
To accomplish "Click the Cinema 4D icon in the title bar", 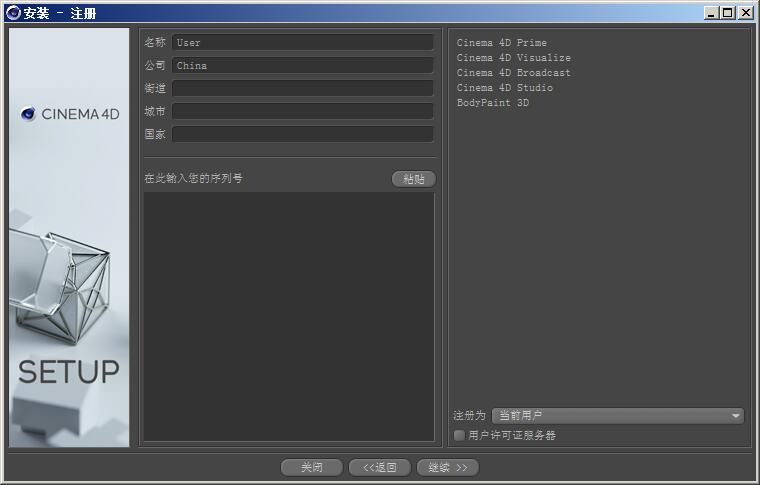I will (x=13, y=13).
